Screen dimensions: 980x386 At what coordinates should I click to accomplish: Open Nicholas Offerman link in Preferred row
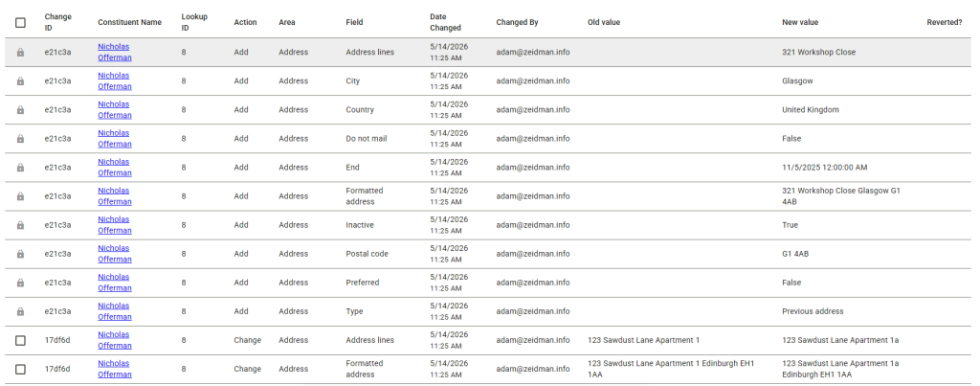tap(115, 283)
